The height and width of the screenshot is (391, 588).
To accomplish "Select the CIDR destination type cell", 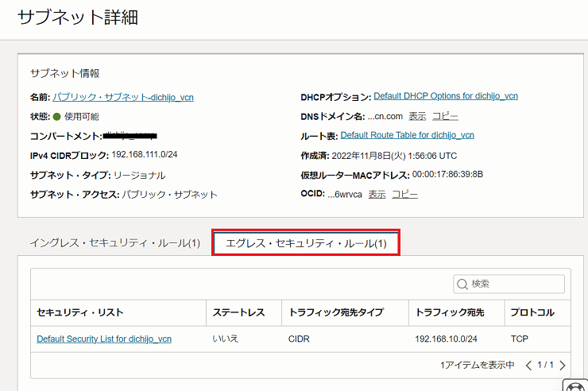I will tap(299, 339).
